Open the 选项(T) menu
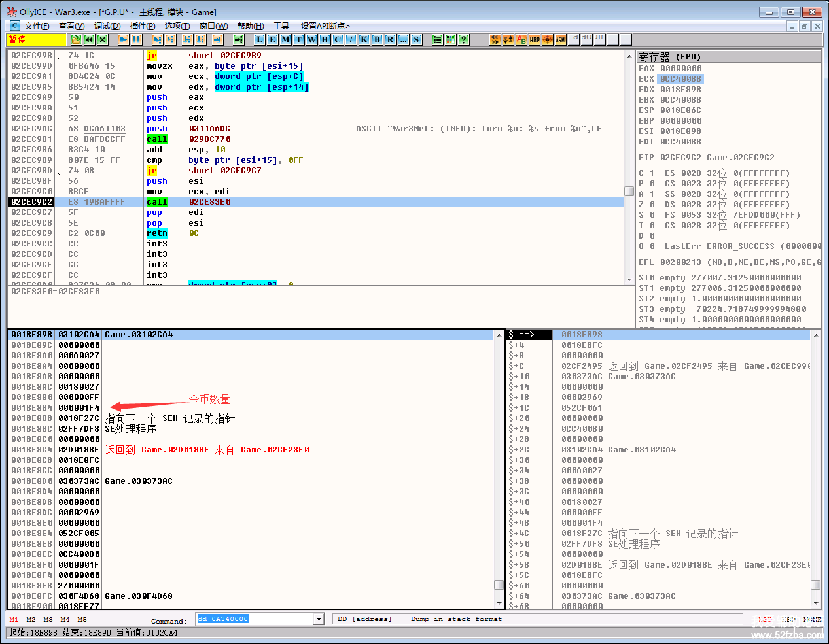829x644 pixels. pyautogui.click(x=177, y=25)
